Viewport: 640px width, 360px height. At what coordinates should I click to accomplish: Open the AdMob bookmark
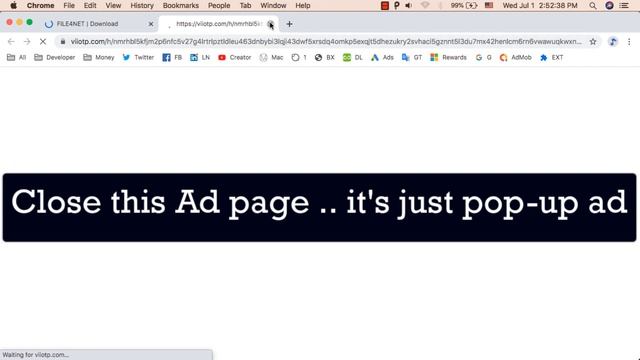(x=516, y=58)
